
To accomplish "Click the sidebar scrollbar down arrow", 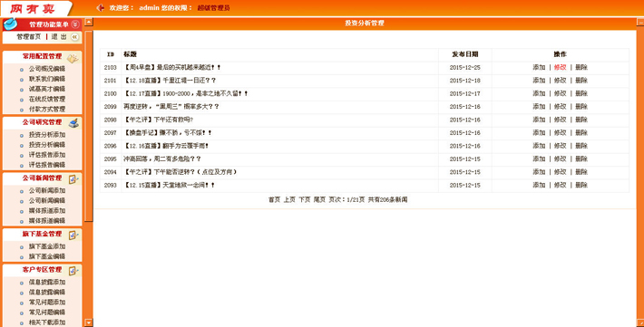I will [x=89, y=322].
